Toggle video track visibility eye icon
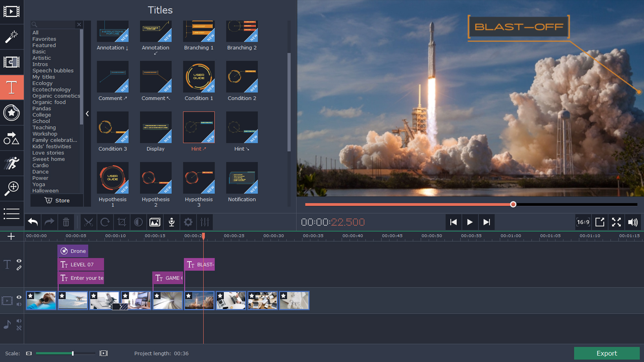 click(x=19, y=297)
